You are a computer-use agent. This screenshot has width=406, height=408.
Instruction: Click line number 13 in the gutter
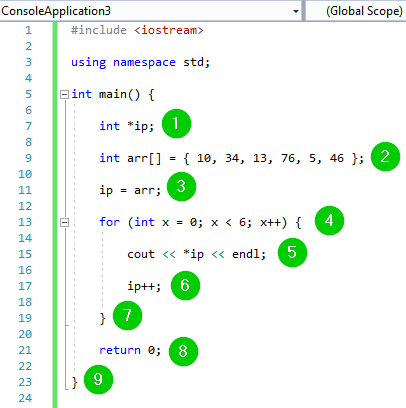[25, 222]
